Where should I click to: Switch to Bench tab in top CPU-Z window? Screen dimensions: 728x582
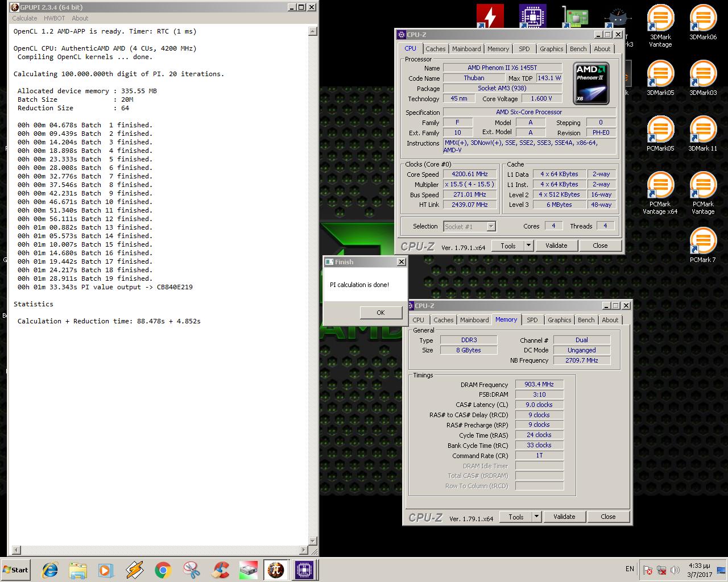point(578,49)
